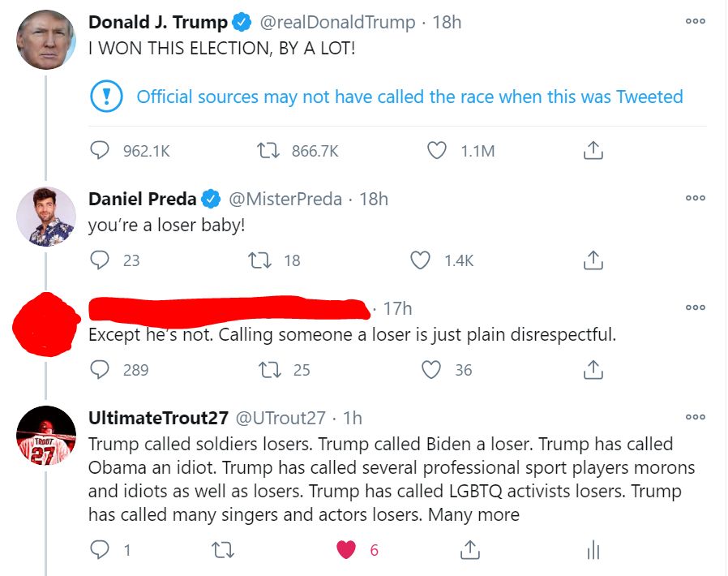Open UltimateTrout27's profile name link

(158, 418)
